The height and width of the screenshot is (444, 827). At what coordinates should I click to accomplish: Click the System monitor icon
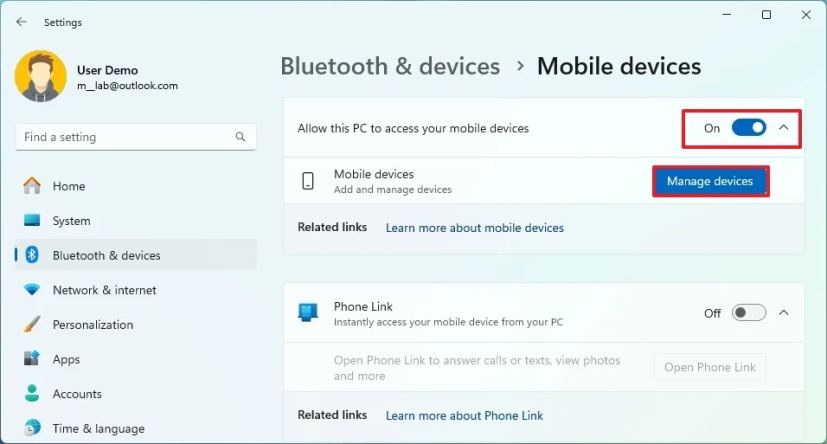click(x=32, y=220)
